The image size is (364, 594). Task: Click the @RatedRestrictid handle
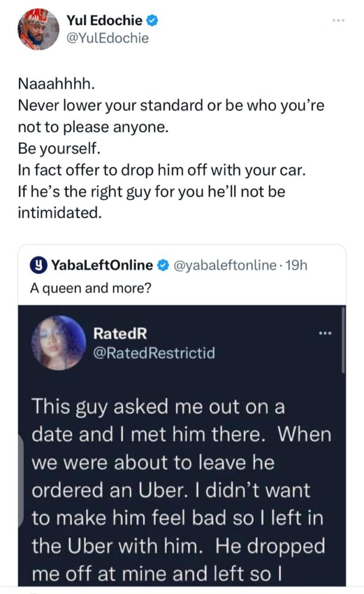[x=154, y=352]
